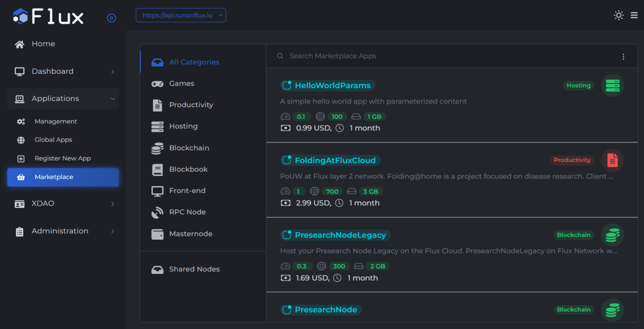This screenshot has width=644, height=329.
Task: Open Register New App page
Action: [63, 158]
